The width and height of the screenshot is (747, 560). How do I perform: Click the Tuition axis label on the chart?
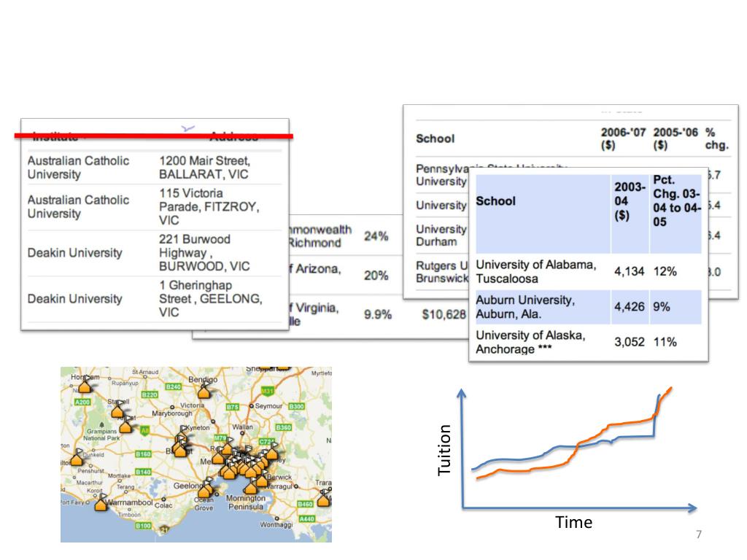click(x=444, y=450)
